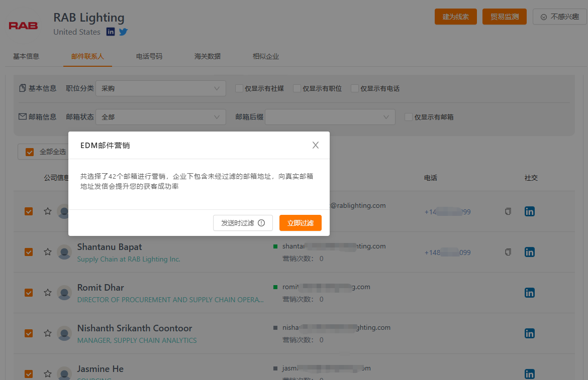The height and width of the screenshot is (380, 588).
Task: Click the 建为线索 button
Action: point(456,17)
